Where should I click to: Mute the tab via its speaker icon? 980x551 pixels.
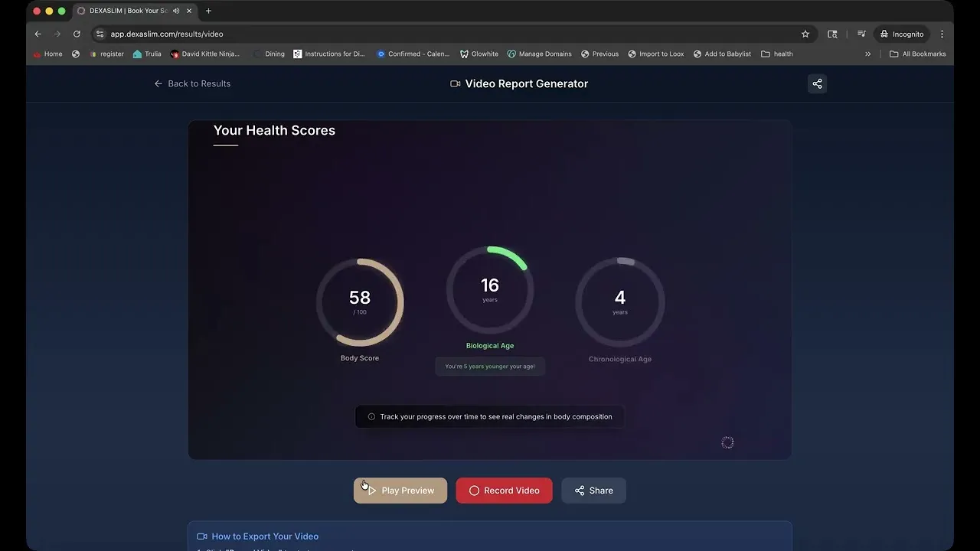pos(176,11)
